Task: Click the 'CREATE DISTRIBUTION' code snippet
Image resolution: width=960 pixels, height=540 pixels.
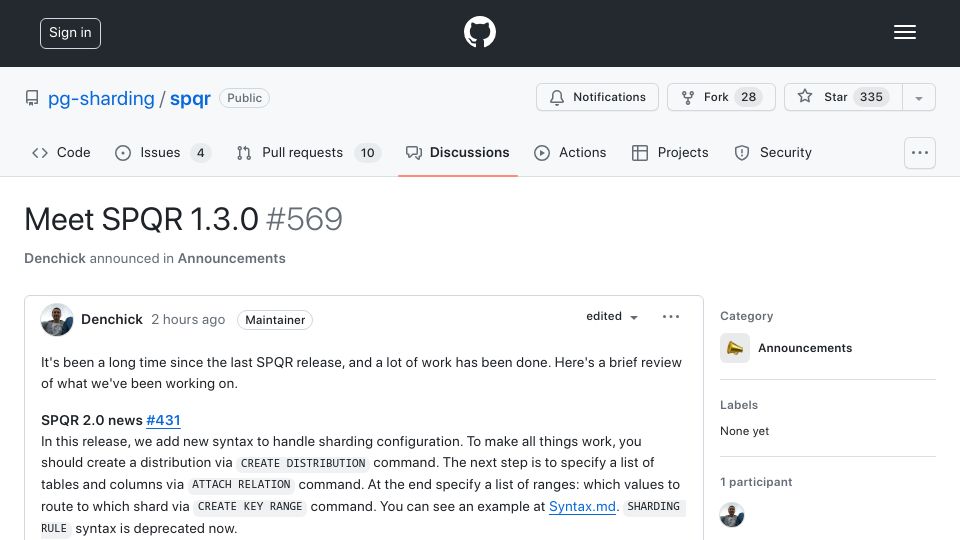Action: [x=303, y=463]
